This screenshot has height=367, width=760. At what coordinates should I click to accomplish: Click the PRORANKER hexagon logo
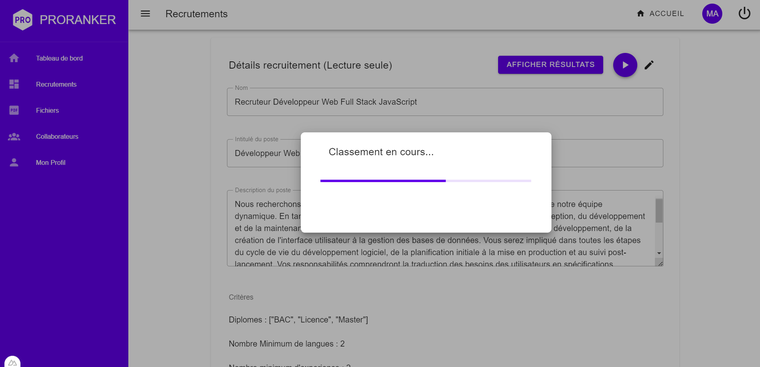[x=23, y=20]
